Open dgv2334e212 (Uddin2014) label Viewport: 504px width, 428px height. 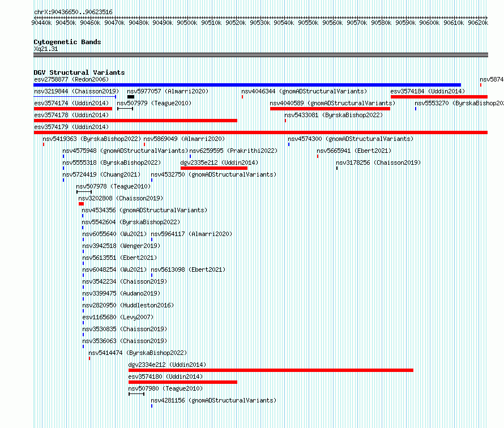(167, 365)
